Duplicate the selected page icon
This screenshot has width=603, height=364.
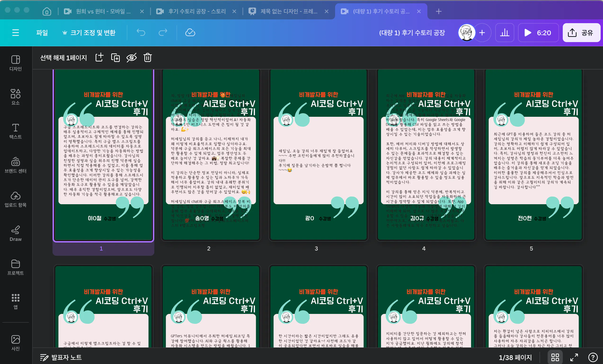tap(115, 58)
